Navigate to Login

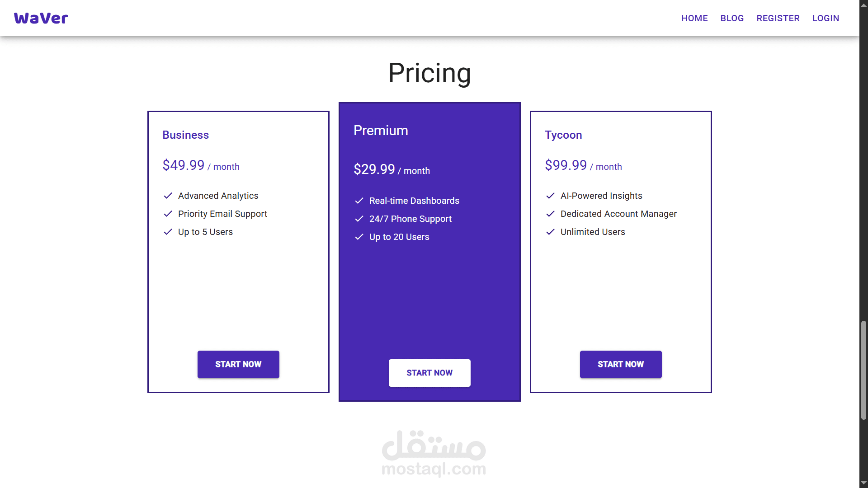826,18
